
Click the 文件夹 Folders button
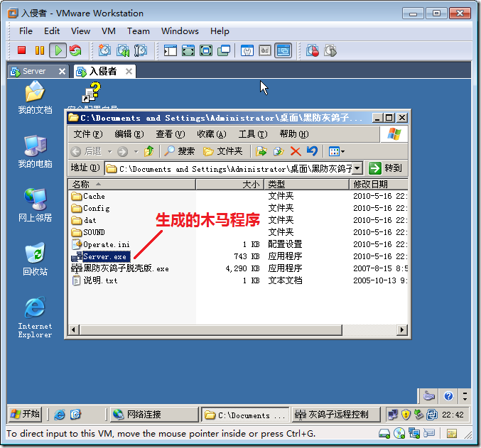point(222,151)
